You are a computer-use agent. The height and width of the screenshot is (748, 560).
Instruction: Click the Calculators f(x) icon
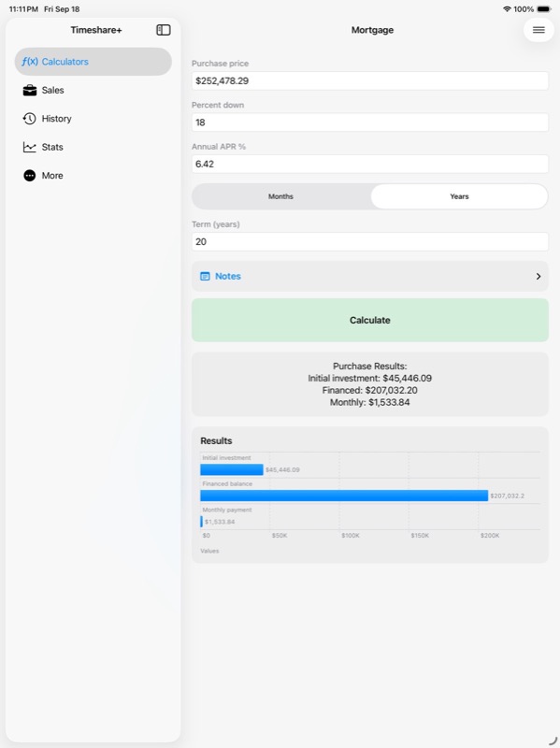(x=30, y=62)
